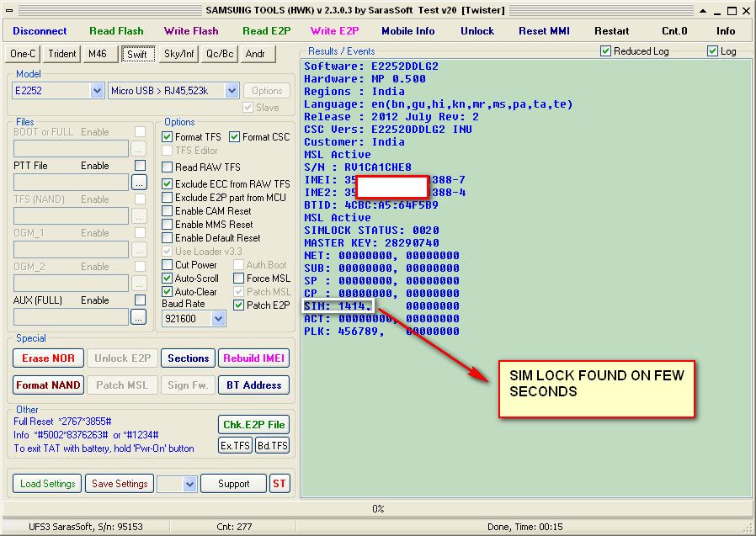This screenshot has height=536, width=756.
Task: Expand the E2252 model dropdown
Action: (97, 91)
